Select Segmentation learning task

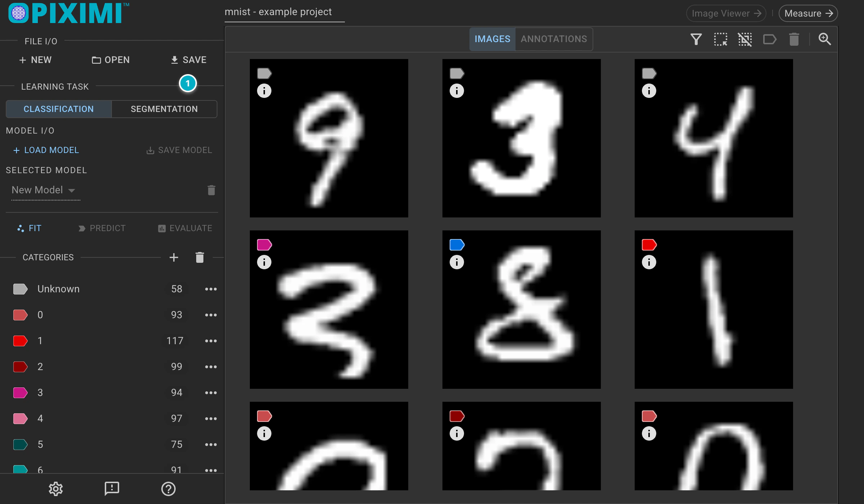click(x=164, y=109)
